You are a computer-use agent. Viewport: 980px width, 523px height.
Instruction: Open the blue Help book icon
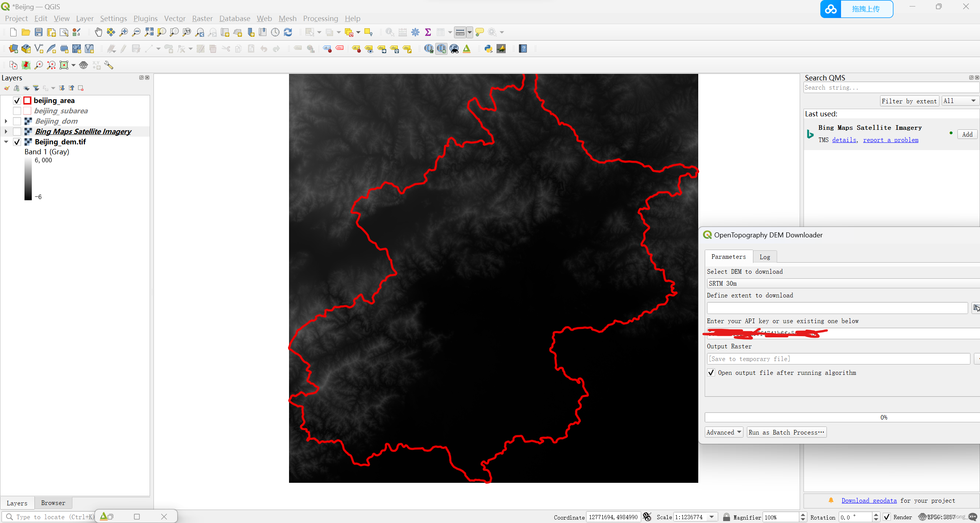point(523,49)
